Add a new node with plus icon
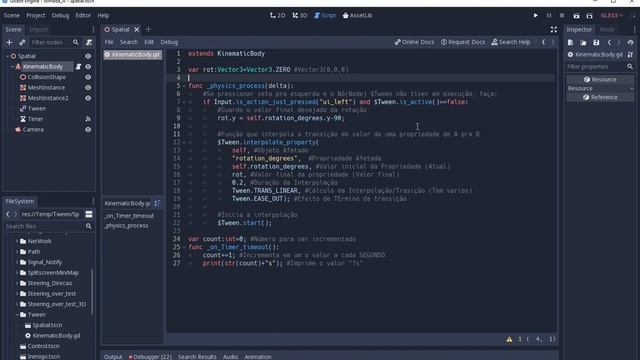The height and width of the screenshot is (360, 640). pos(9,42)
